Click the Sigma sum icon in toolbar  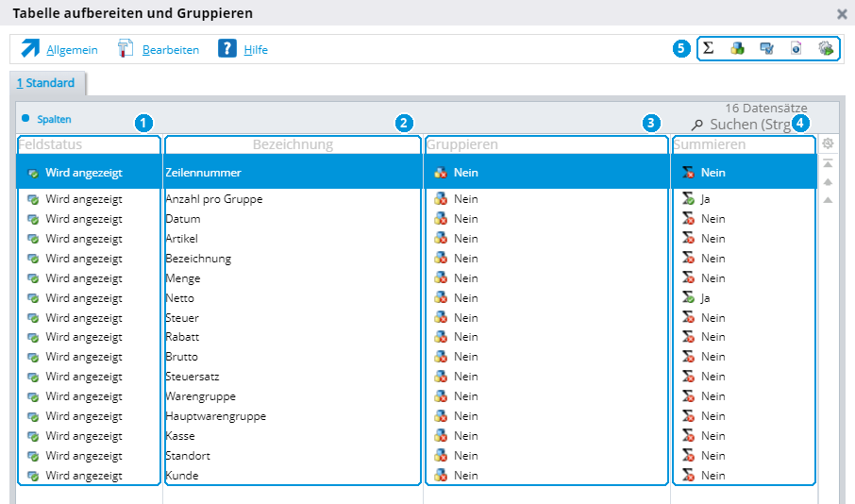[709, 48]
